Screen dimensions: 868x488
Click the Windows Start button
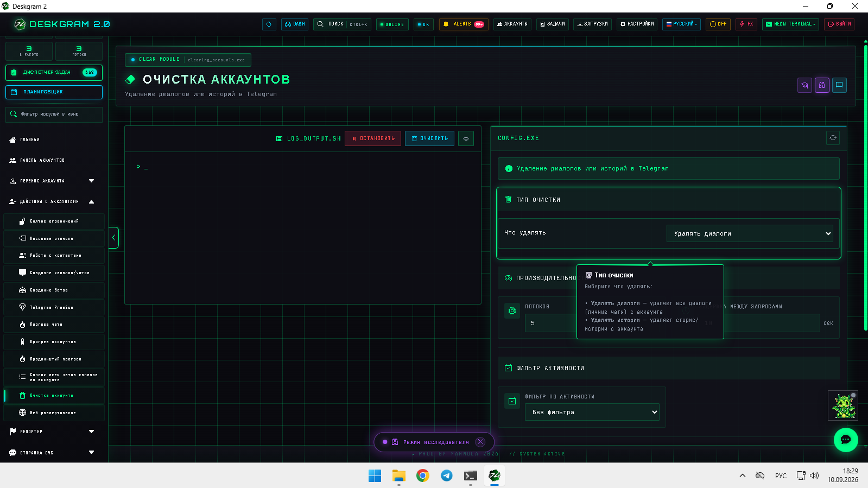tap(375, 476)
